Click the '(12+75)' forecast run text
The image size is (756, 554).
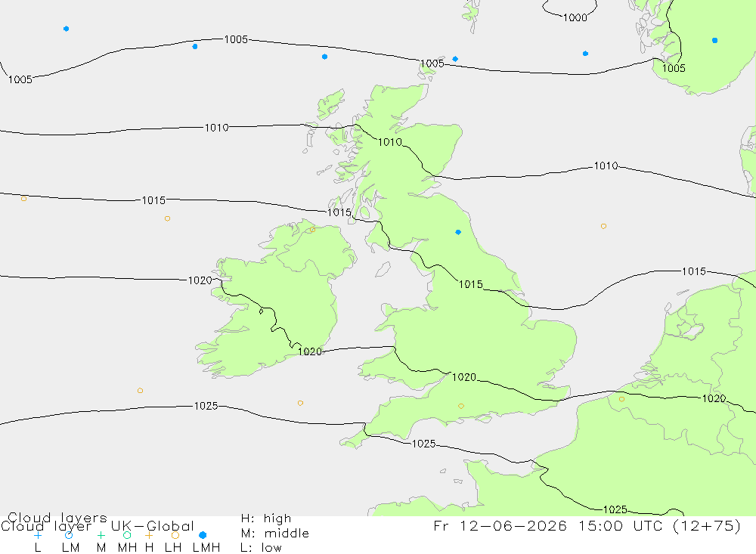tap(706, 525)
